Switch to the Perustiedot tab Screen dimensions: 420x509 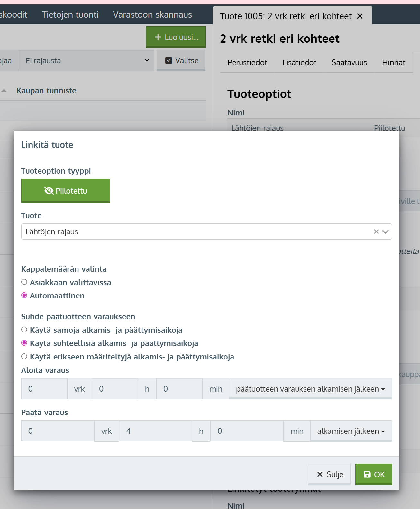coord(247,62)
